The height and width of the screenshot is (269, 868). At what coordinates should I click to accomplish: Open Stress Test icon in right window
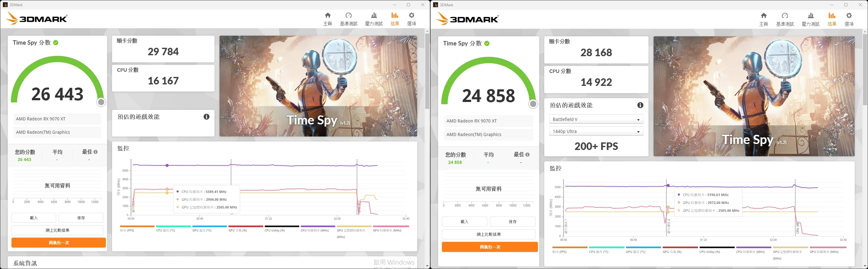tap(811, 19)
